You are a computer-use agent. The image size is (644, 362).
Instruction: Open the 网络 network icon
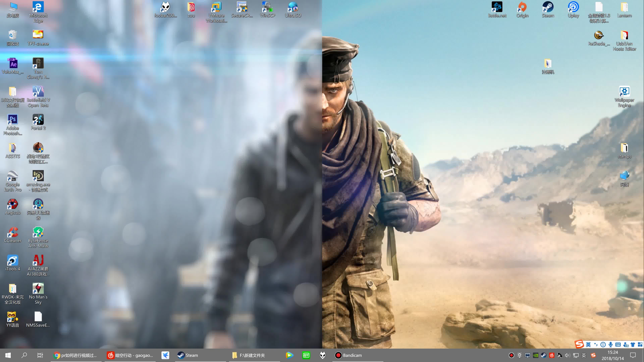624,179
